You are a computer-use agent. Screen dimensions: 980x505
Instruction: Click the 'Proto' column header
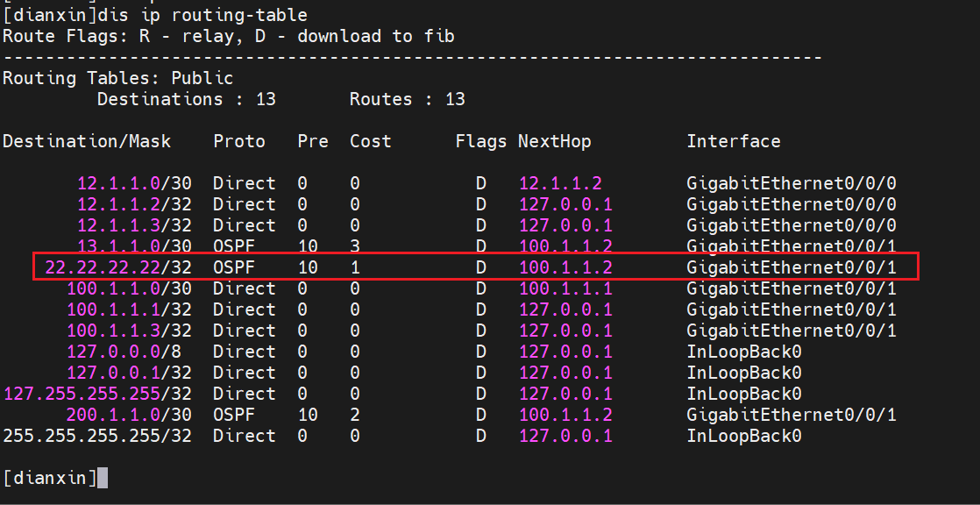238,141
